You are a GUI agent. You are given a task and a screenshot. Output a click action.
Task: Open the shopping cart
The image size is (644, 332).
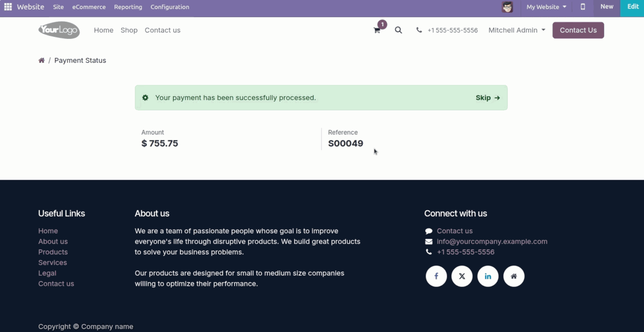click(377, 30)
